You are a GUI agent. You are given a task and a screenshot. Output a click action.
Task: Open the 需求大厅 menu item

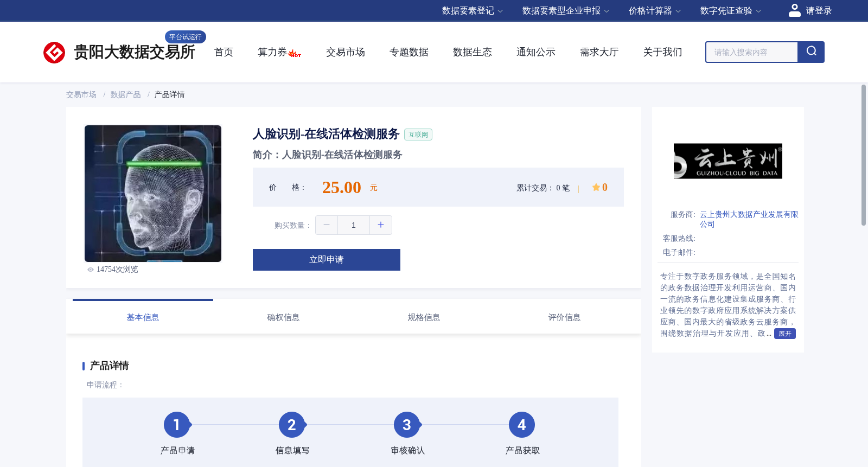[599, 52]
